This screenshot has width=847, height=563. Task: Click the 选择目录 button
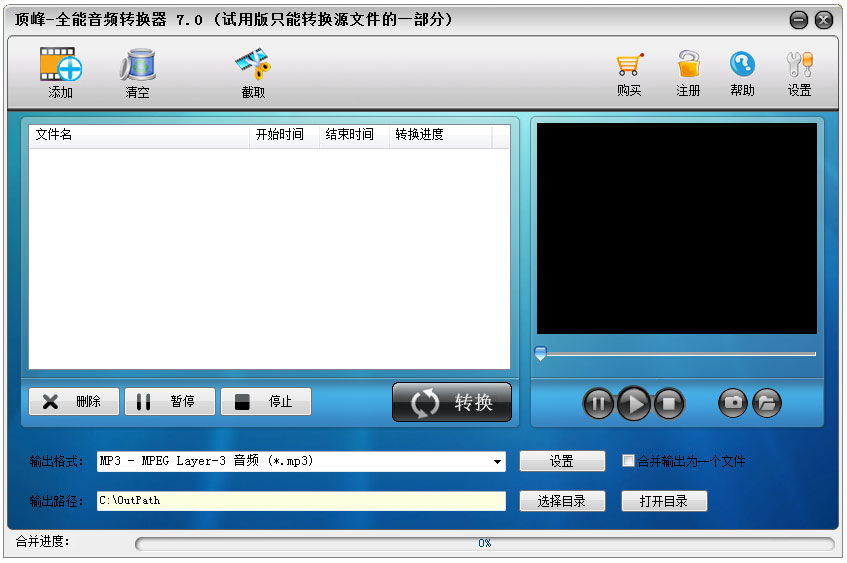561,501
